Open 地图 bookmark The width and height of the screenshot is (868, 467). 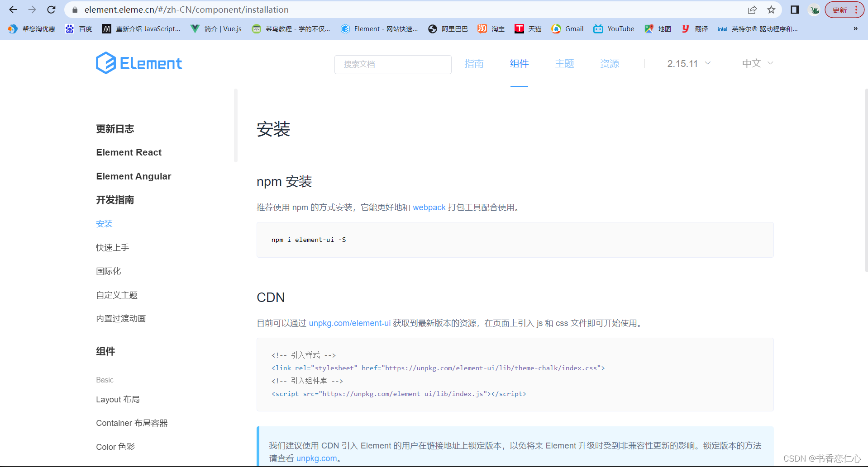[x=658, y=29]
